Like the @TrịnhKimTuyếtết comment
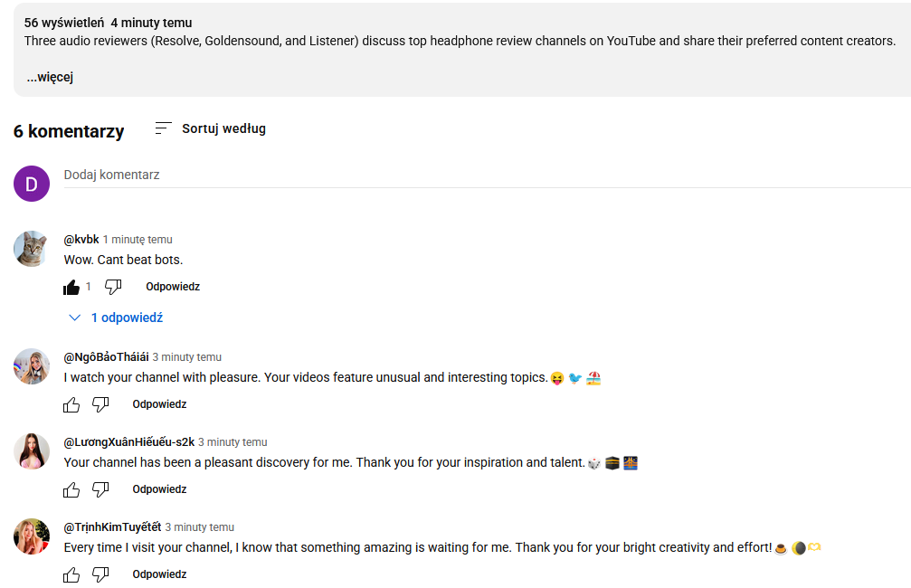The image size is (911, 588). click(72, 574)
